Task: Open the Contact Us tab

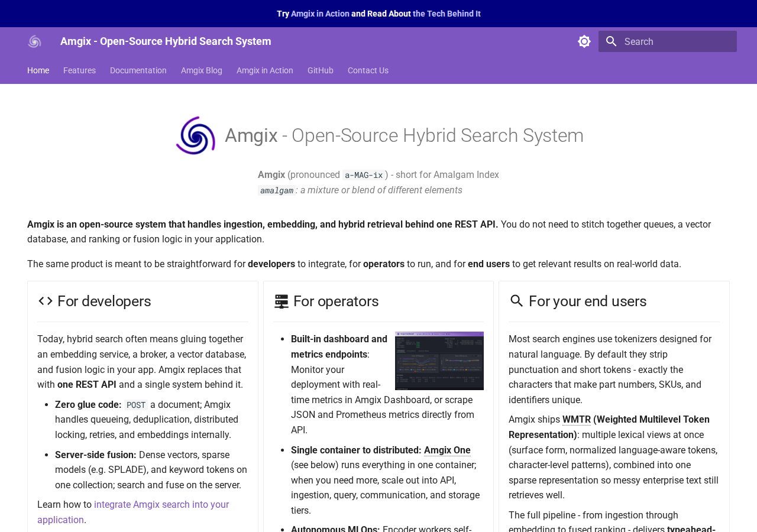Action: point(368,70)
